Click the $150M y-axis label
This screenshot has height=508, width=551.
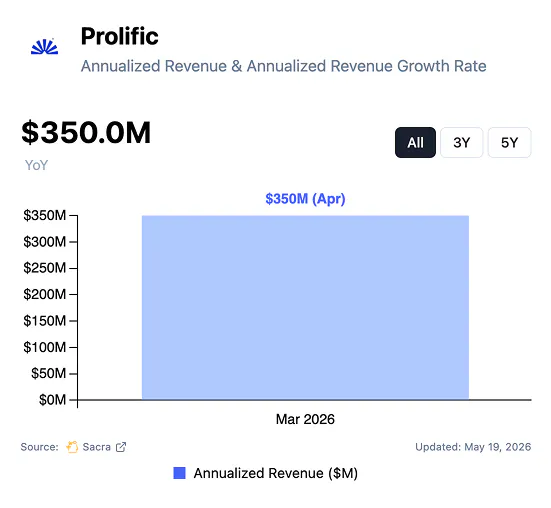[45, 321]
